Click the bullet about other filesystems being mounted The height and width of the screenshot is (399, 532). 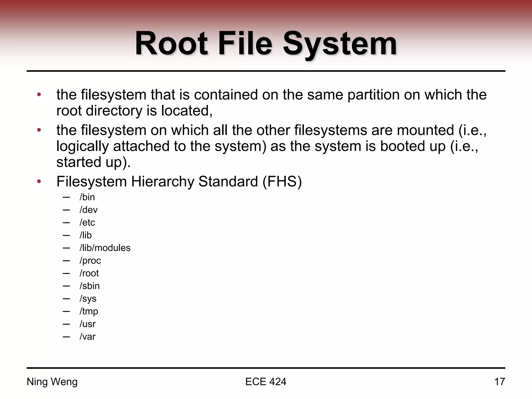[x=271, y=146]
